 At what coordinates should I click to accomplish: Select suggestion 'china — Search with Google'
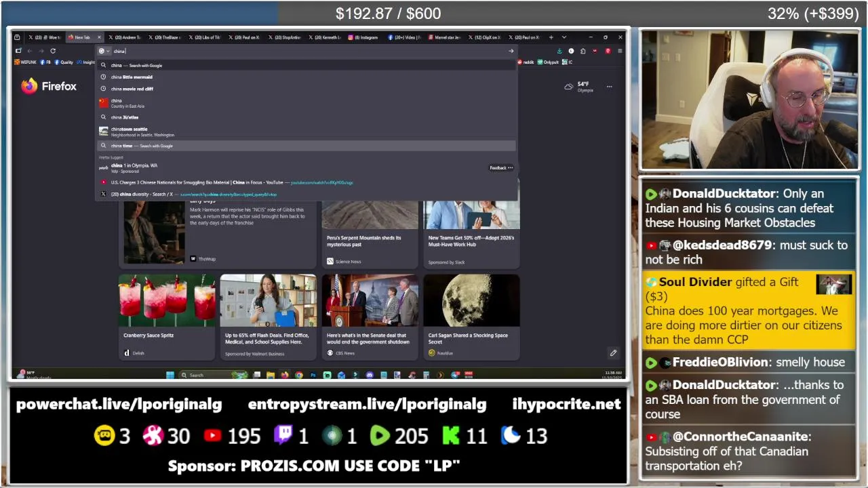coord(307,65)
